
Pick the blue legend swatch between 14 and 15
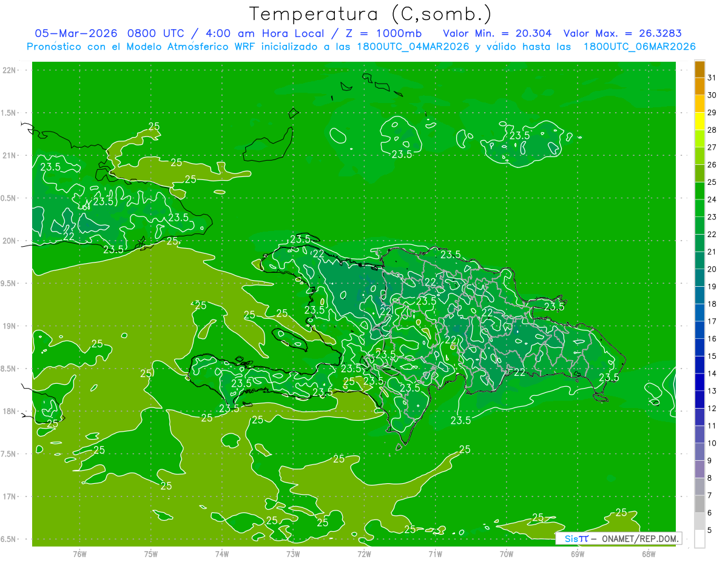[699, 365]
